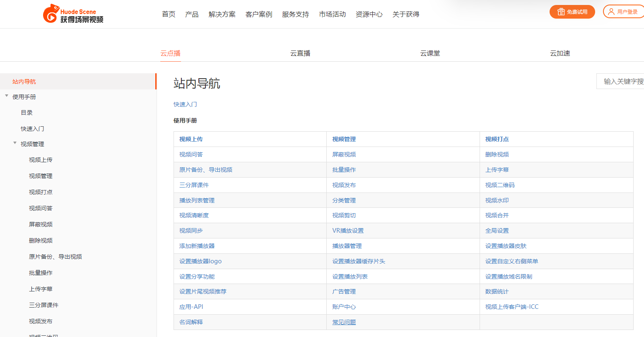Open sidebar item 屏蔽视频
Viewport: 644px width, 337px height.
click(41, 224)
